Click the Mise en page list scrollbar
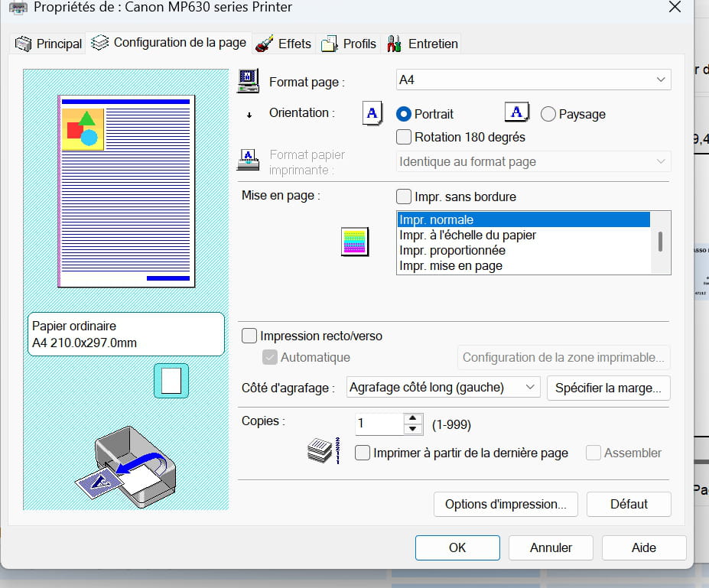 [659, 242]
